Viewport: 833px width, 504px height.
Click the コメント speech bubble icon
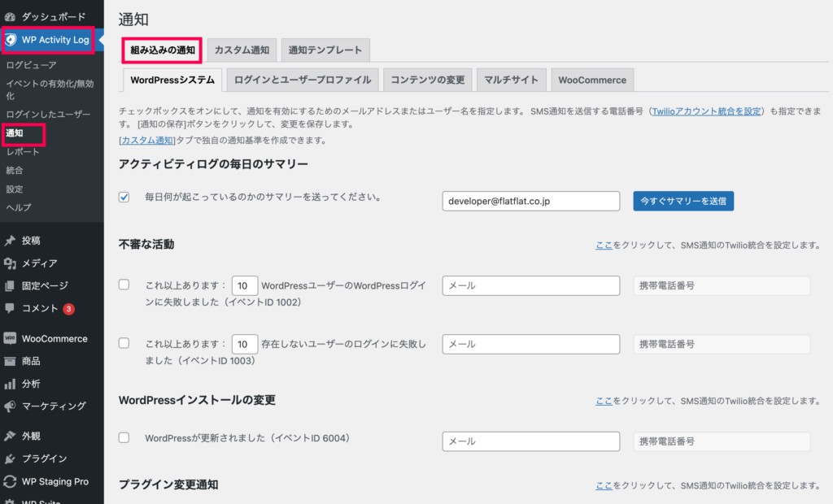click(10, 308)
